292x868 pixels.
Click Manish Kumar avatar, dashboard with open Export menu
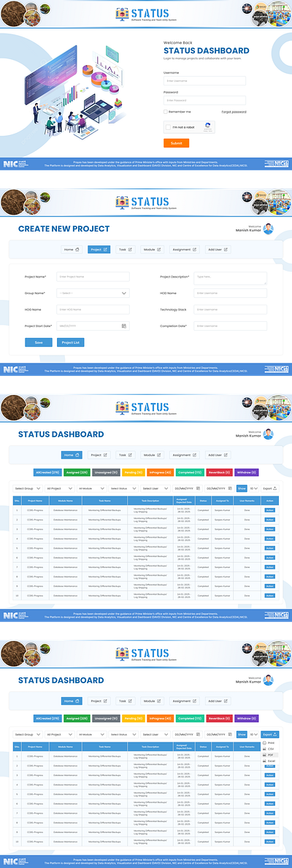(268, 680)
